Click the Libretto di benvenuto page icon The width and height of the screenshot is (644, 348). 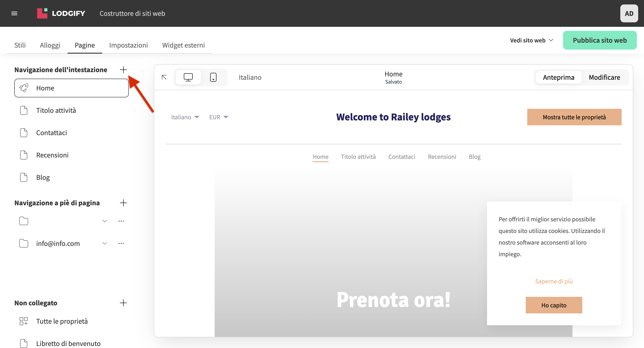point(24,344)
